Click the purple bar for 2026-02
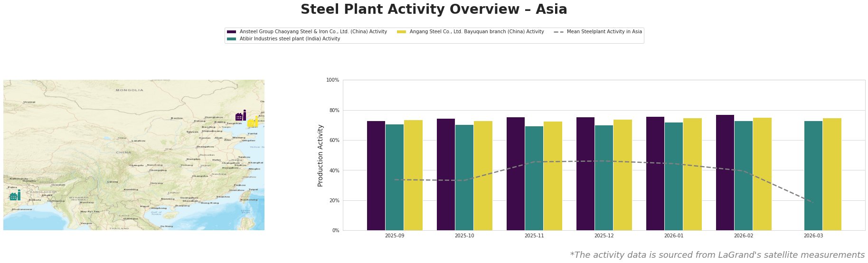 tap(725, 172)
